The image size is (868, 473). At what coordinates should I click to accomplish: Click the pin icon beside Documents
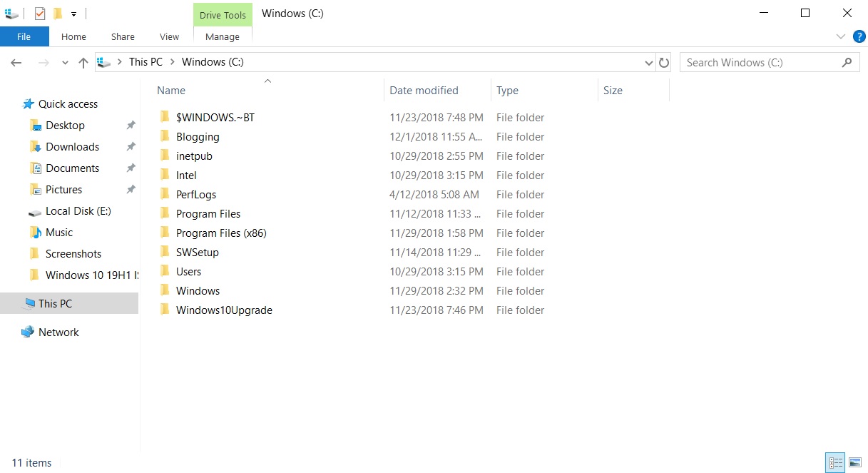(x=131, y=168)
